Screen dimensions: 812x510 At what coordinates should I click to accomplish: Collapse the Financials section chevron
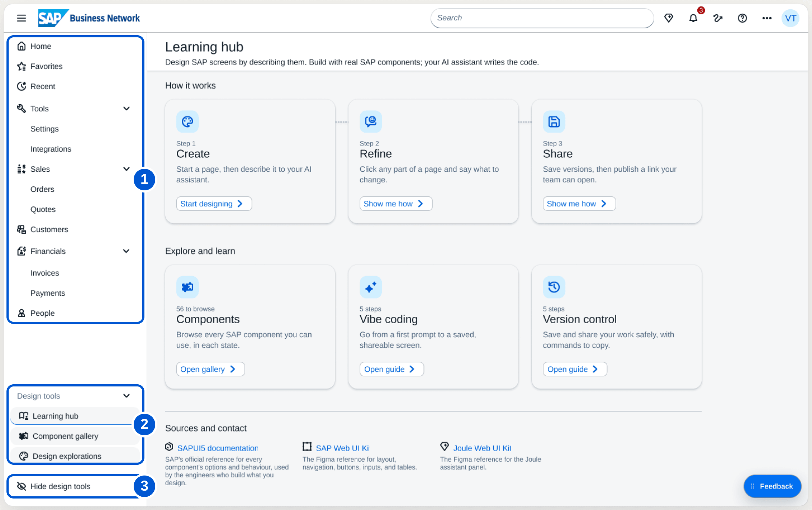(126, 251)
